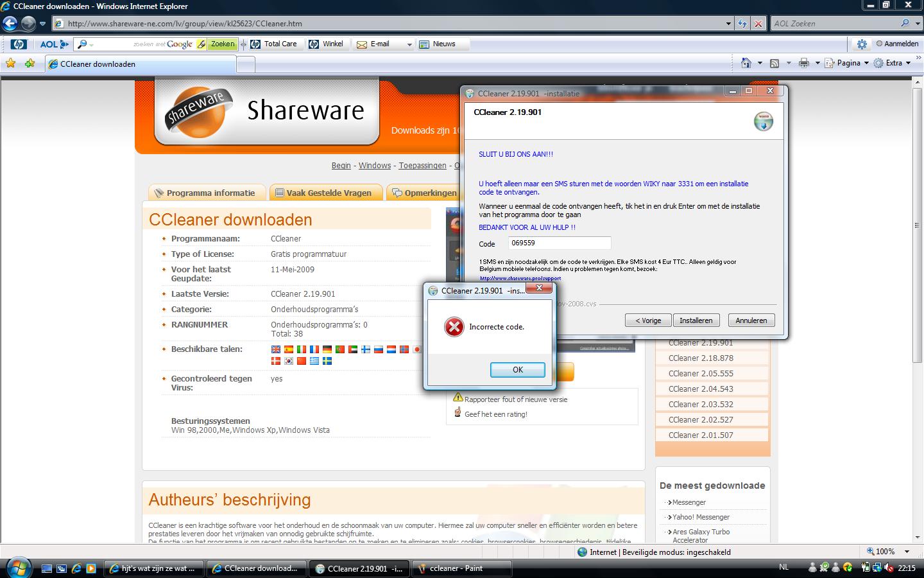Viewport: 924px width, 578px height.
Task: Click Rapporteer fout of nieuwe versie
Action: click(x=516, y=399)
